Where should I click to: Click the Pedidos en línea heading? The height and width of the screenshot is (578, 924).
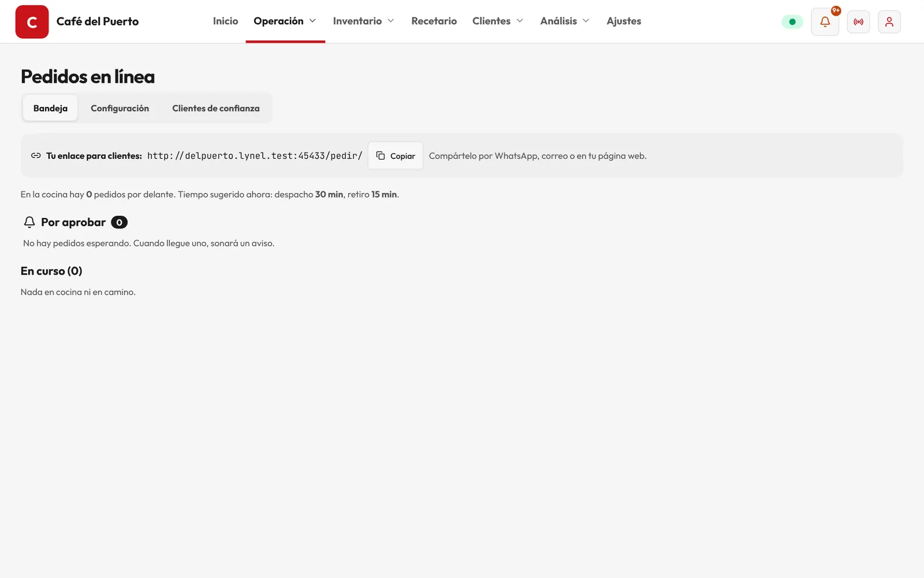click(x=88, y=76)
